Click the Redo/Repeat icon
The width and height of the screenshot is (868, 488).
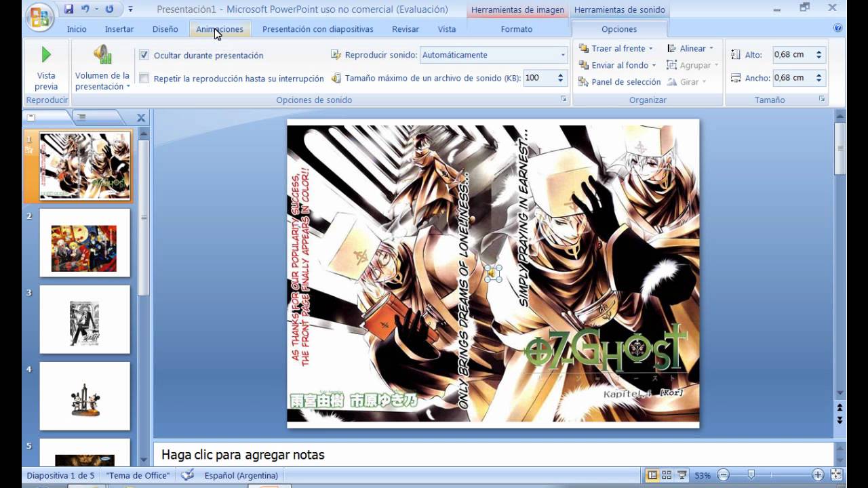tap(110, 9)
